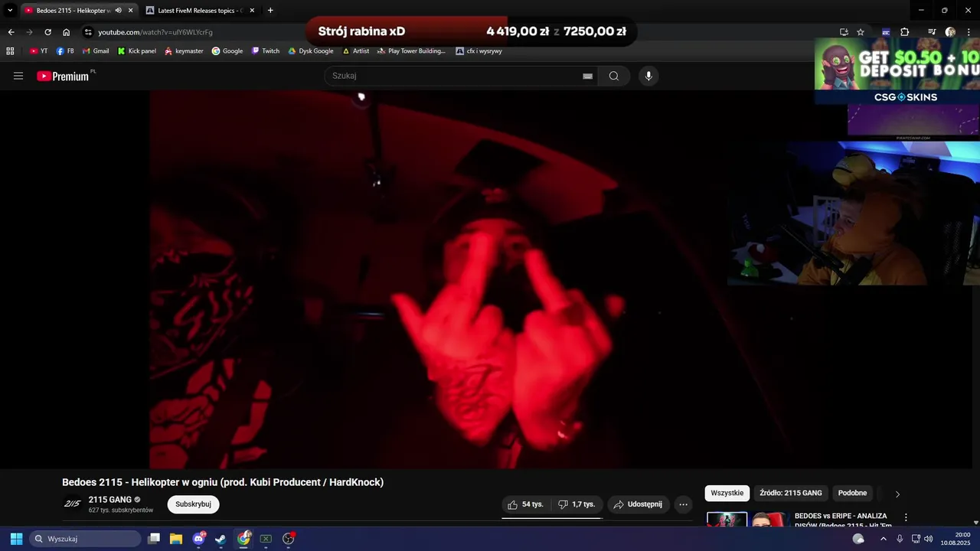Subscribe with the Subskrybuj button

click(x=193, y=504)
